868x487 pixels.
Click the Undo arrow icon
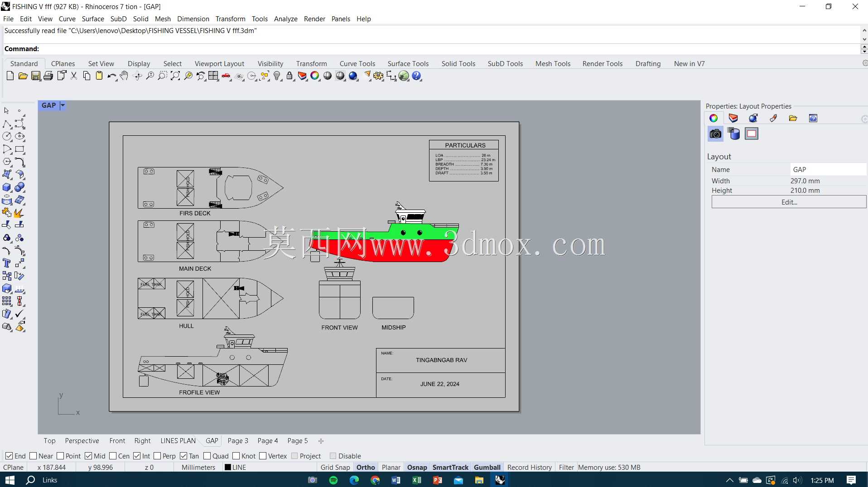tap(112, 76)
